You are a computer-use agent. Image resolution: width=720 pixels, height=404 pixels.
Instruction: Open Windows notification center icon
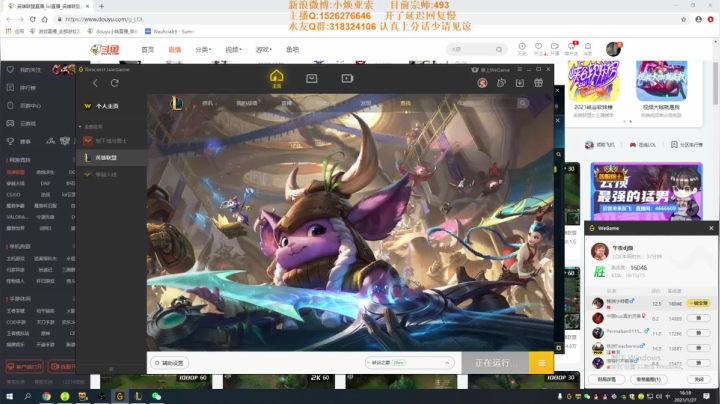[706, 396]
